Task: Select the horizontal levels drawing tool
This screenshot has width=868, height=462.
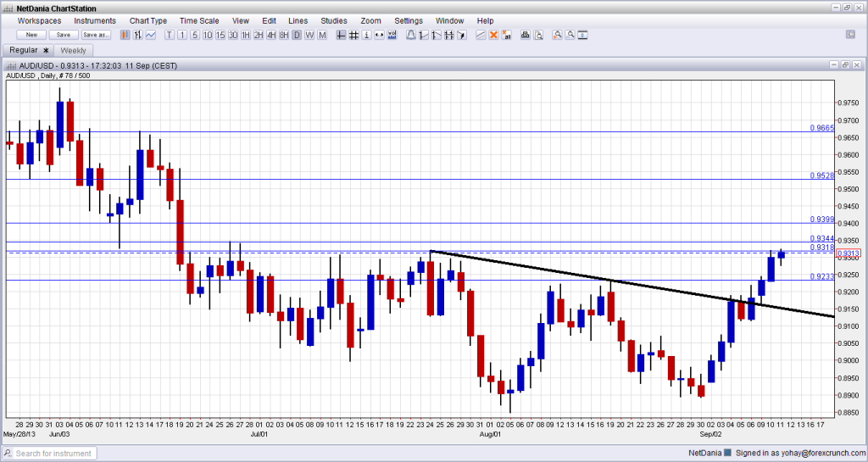Action: tap(449, 35)
